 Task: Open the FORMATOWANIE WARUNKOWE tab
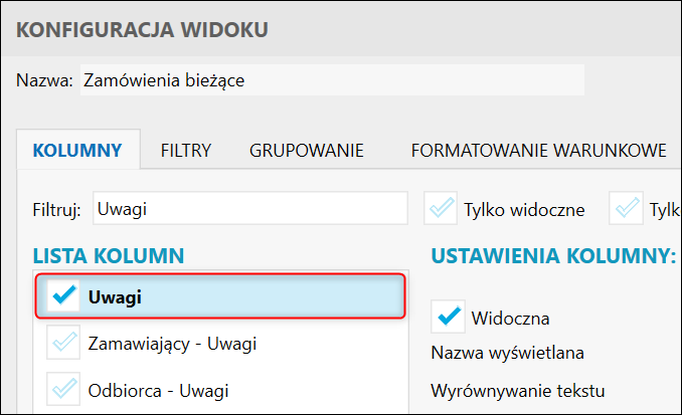[538, 151]
